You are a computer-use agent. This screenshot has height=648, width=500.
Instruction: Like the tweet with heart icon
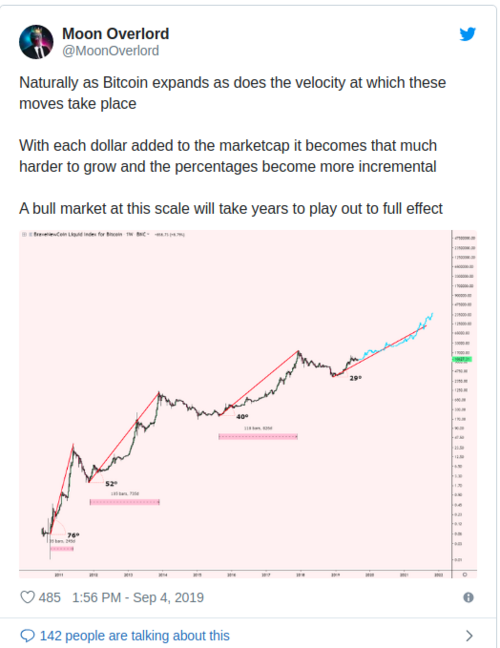coord(28,597)
